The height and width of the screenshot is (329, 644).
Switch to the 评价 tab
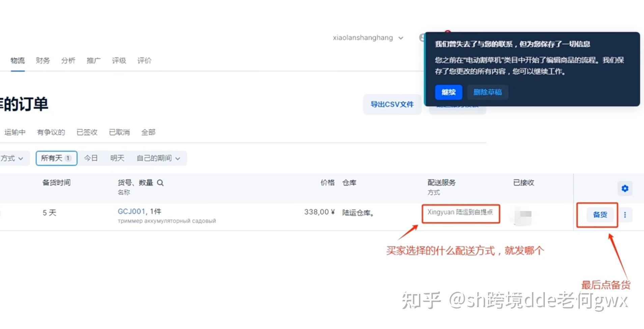144,60
